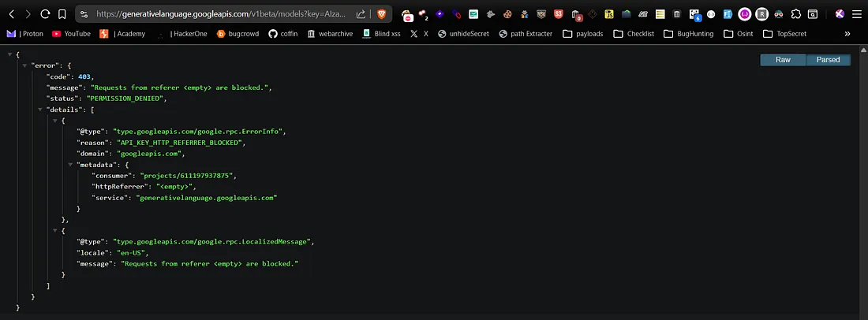Open the X bookmark
This screenshot has height=320, width=868.
point(419,34)
